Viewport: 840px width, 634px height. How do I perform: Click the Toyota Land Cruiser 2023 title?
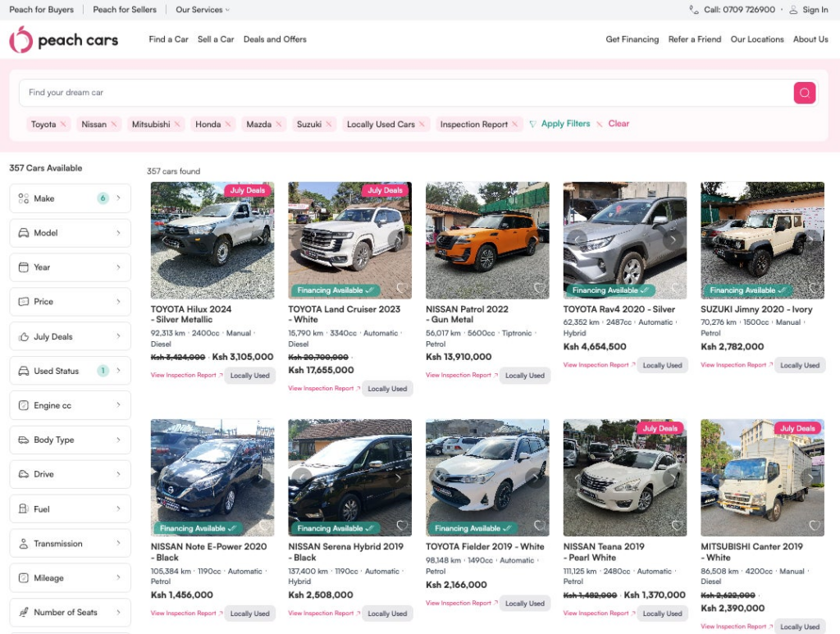tap(344, 314)
